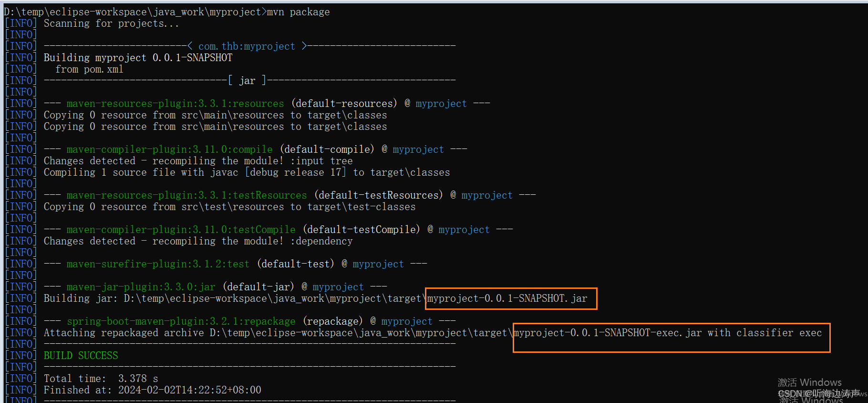The image size is (868, 403).
Task: Click 'maven-compiler-plugin:3.11.0:compile' text
Action: (x=169, y=149)
